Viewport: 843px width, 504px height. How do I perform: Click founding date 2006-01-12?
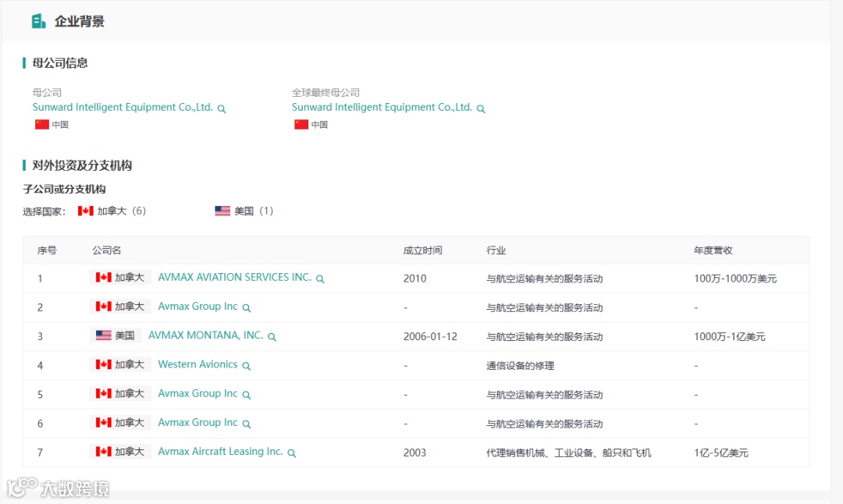[430, 337]
